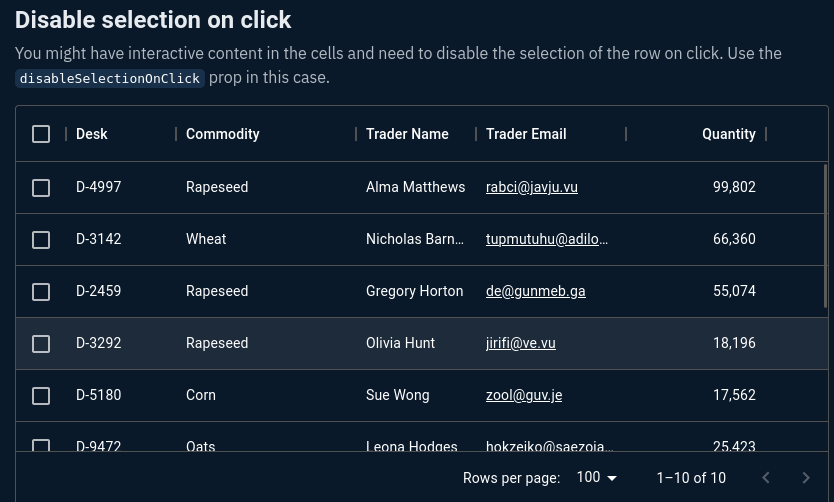This screenshot has height=502, width=834.
Task: Open the rabci@javju.vu email link
Action: pyautogui.click(x=531, y=187)
